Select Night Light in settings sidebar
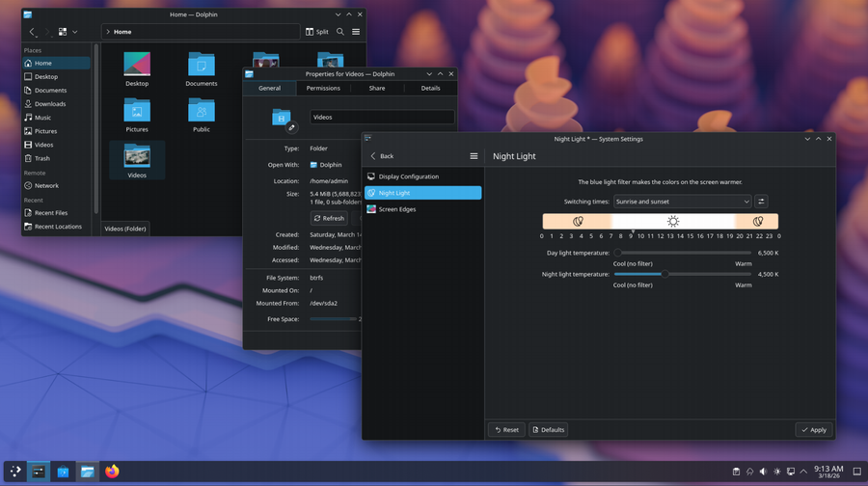868x486 pixels. pos(423,193)
